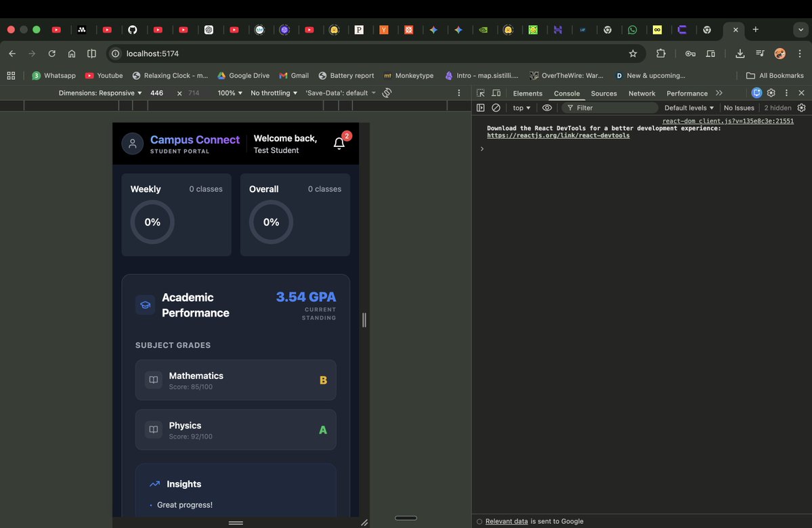Image resolution: width=812 pixels, height=528 pixels.
Task: Click the console prompt chevron
Action: point(482,148)
